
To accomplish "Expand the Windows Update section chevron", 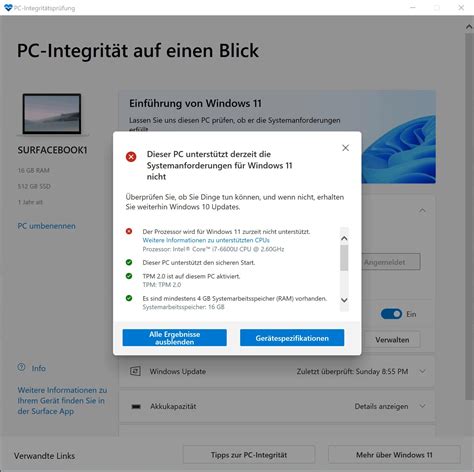I will (x=422, y=371).
